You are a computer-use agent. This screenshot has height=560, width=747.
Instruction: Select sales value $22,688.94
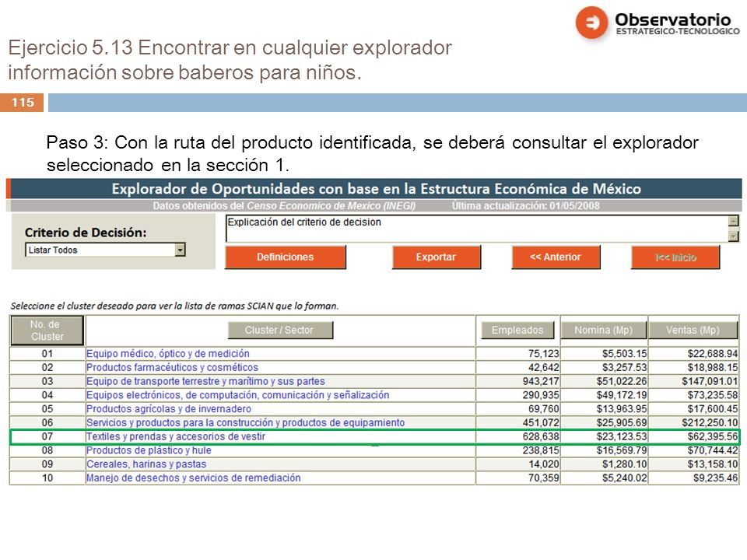point(713,354)
